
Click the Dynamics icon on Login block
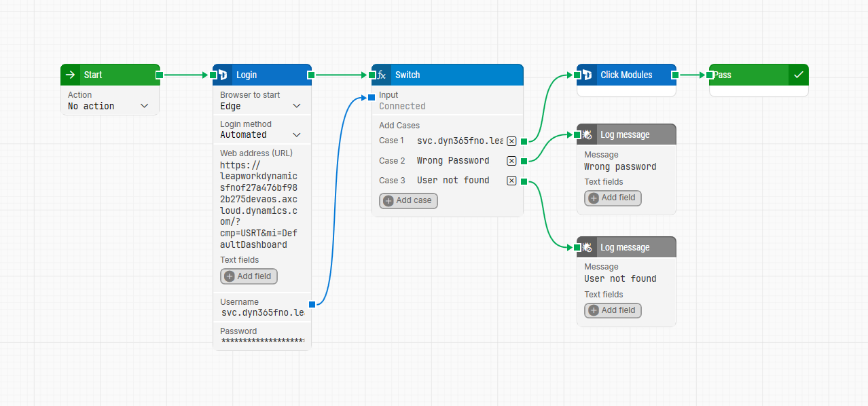coord(222,75)
